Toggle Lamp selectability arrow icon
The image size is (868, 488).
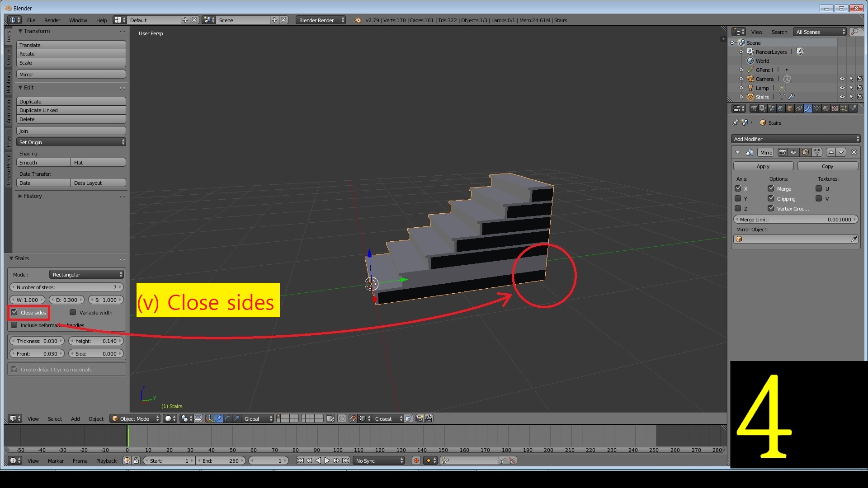pyautogui.click(x=851, y=88)
